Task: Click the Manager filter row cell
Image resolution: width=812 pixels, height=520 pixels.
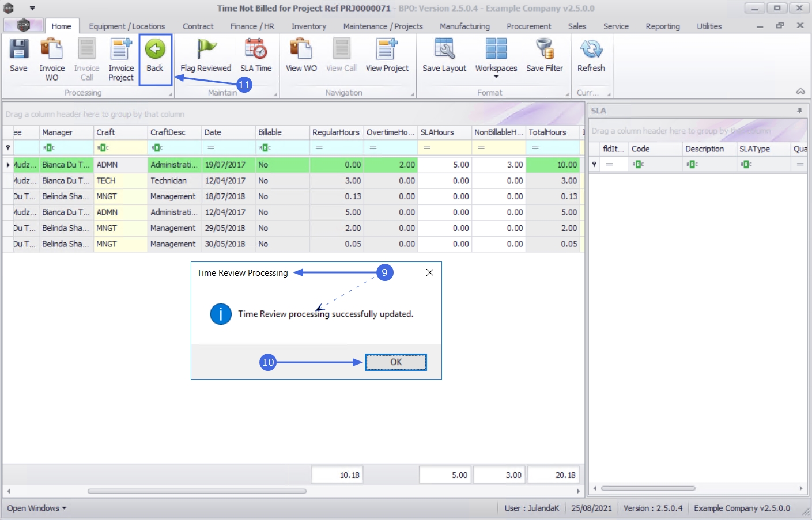Action: pyautogui.click(x=66, y=148)
